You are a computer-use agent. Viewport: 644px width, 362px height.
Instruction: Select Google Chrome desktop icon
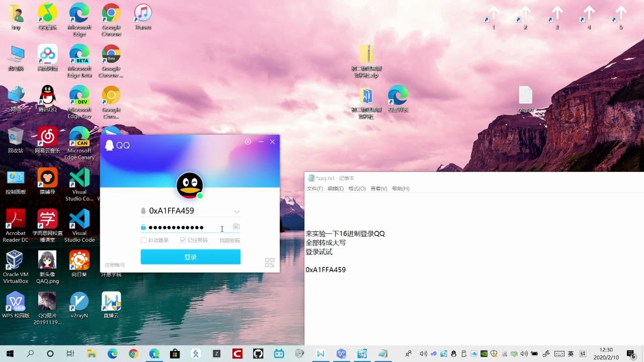(111, 20)
